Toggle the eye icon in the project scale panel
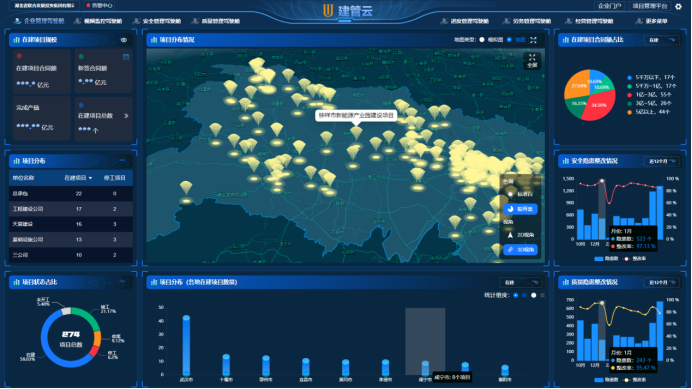This screenshot has height=389, width=692. pyautogui.click(x=124, y=40)
